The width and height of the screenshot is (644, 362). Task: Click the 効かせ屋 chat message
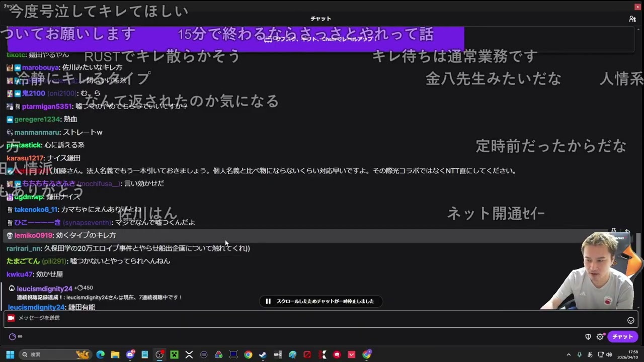click(49, 274)
